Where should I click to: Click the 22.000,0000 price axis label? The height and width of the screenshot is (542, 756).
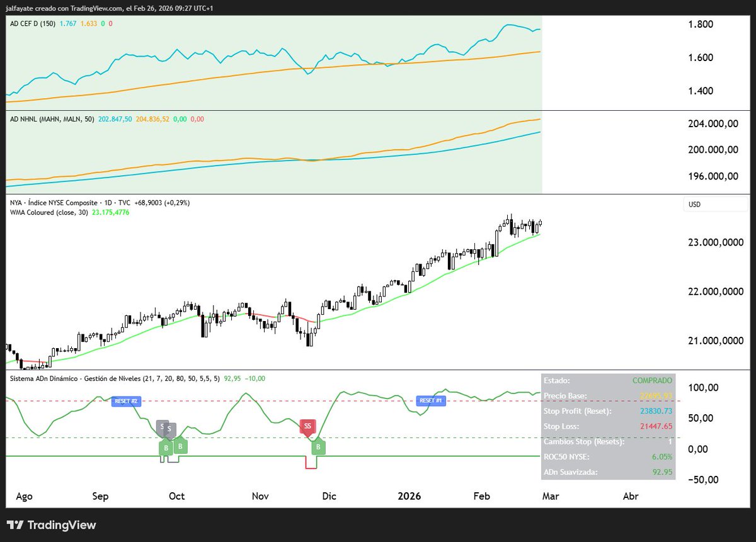(716, 292)
